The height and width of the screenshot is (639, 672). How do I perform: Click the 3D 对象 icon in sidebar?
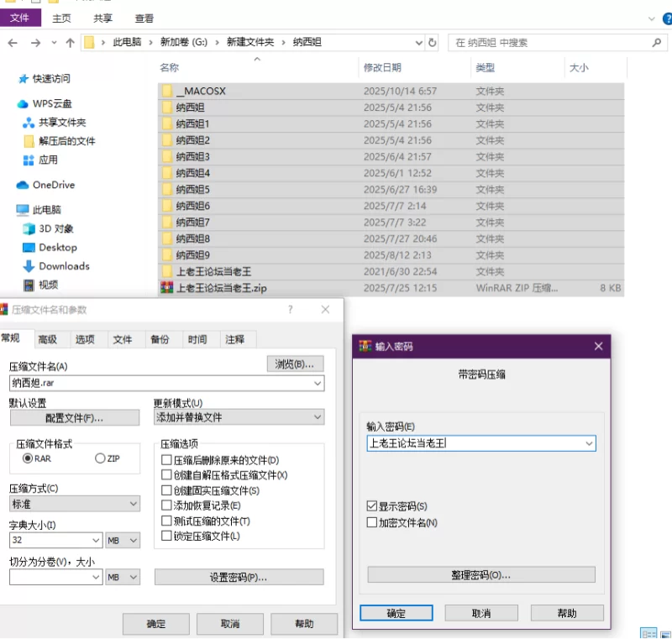click(29, 228)
